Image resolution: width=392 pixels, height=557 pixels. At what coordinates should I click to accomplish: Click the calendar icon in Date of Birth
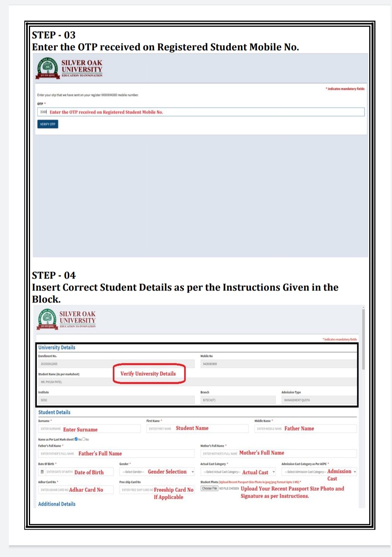(42, 472)
